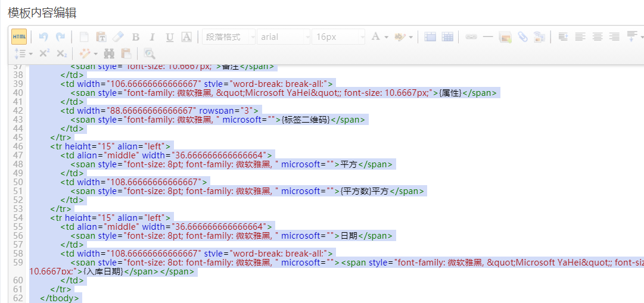Screen dimensions: 644x303
Task: Open the text highlight color picker
Action: tap(399, 37)
